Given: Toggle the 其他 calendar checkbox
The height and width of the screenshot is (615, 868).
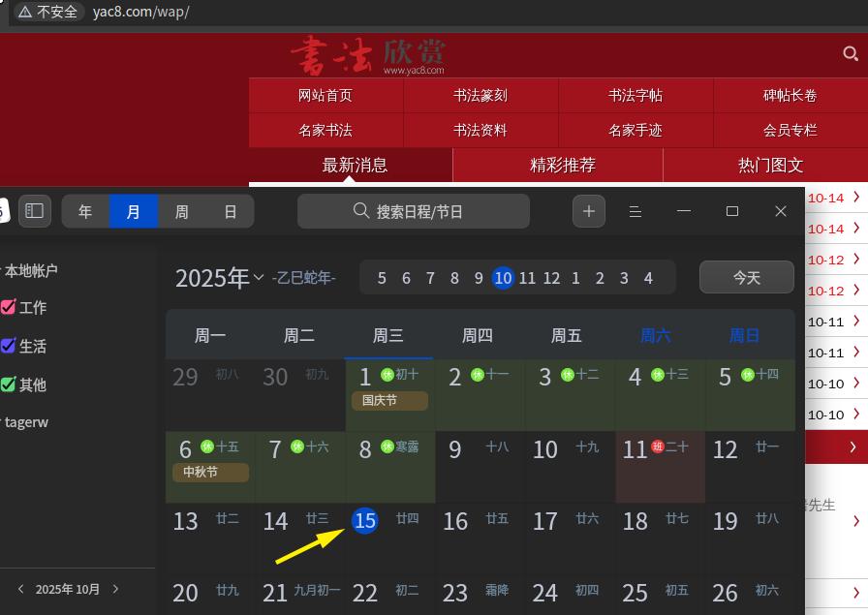Looking at the screenshot, I should (9, 384).
